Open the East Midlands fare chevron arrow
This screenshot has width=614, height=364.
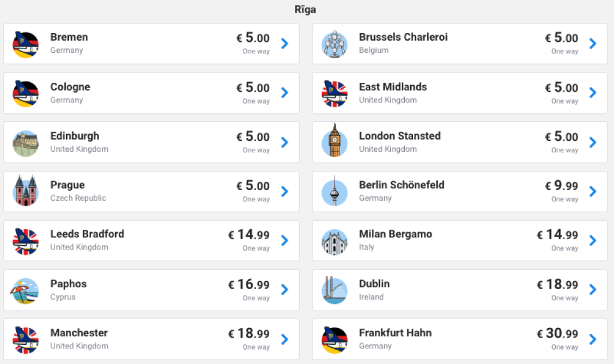click(593, 93)
